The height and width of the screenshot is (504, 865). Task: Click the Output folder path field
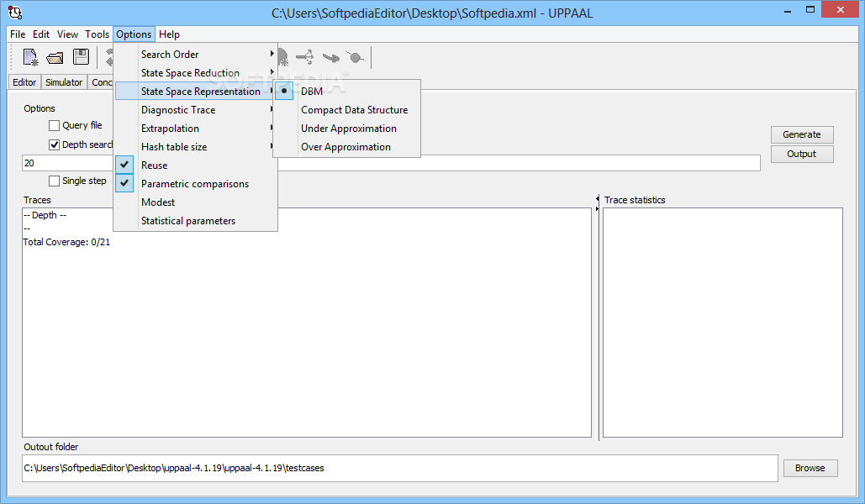click(400, 468)
